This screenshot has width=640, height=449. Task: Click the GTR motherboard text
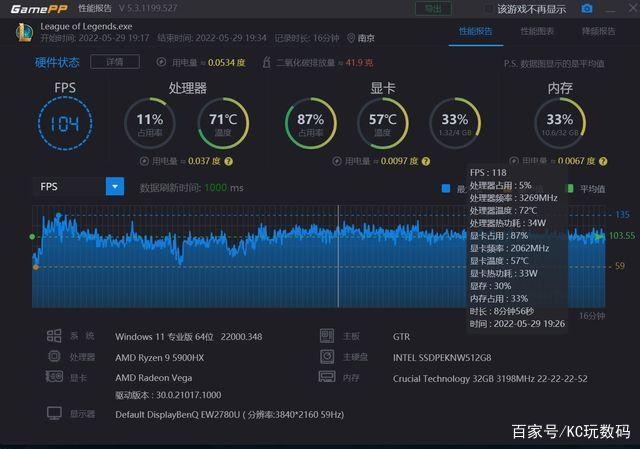click(x=401, y=337)
